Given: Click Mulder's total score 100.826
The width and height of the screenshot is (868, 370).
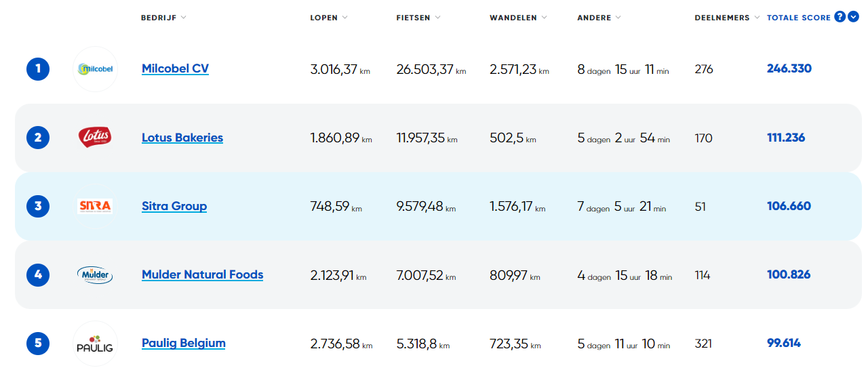Looking at the screenshot, I should click(x=789, y=274).
